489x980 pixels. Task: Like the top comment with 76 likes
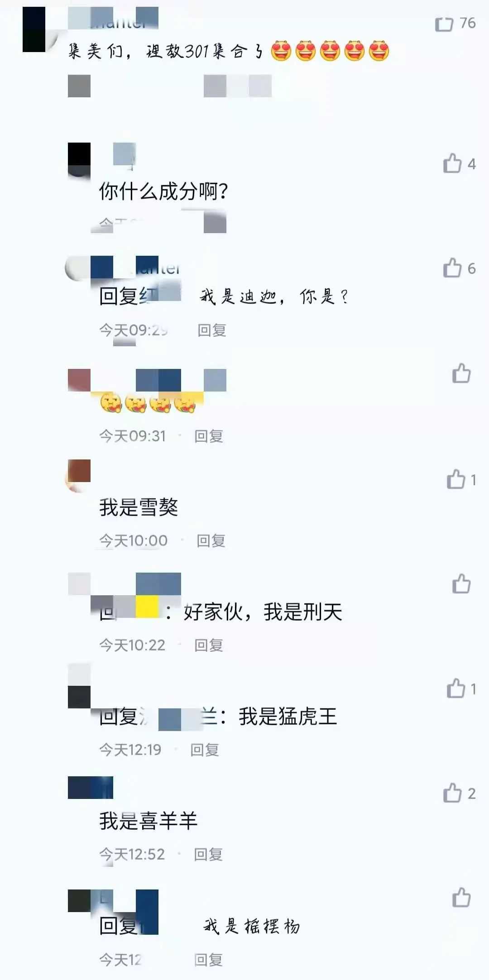444,24
